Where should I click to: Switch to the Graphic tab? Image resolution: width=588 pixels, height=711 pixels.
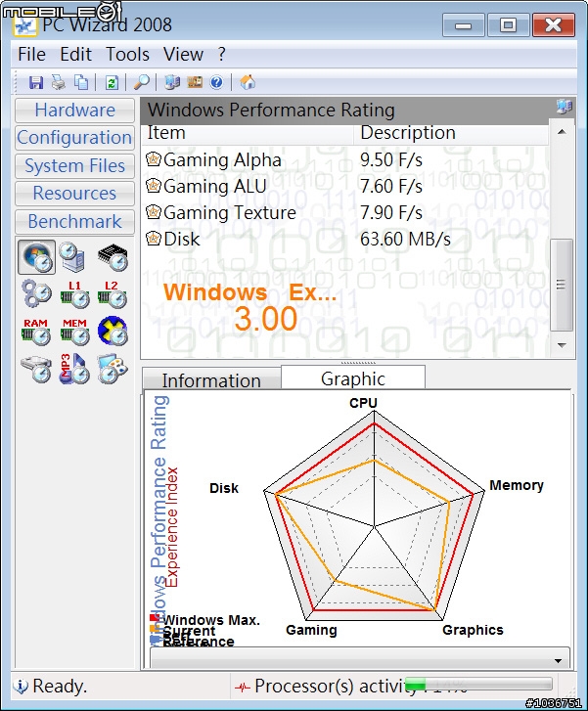click(353, 378)
